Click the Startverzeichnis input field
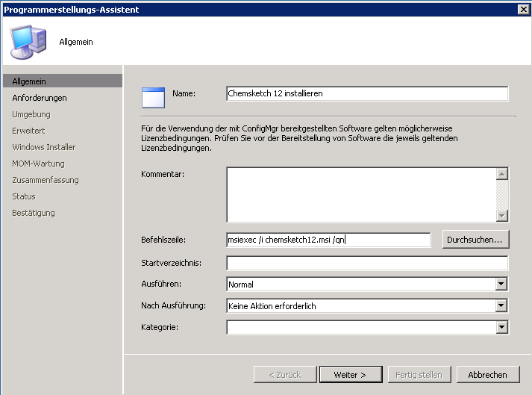The height and width of the screenshot is (395, 532). pyautogui.click(x=366, y=263)
